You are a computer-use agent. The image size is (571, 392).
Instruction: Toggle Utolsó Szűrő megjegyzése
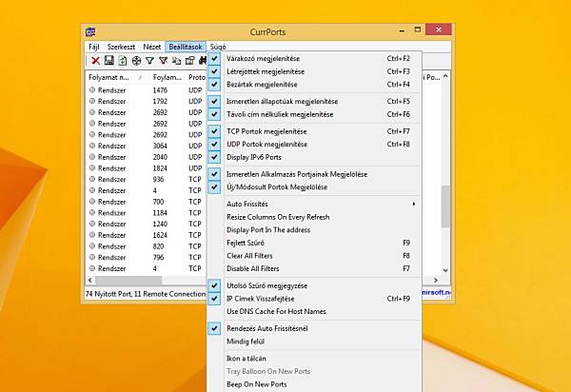click(x=314, y=285)
